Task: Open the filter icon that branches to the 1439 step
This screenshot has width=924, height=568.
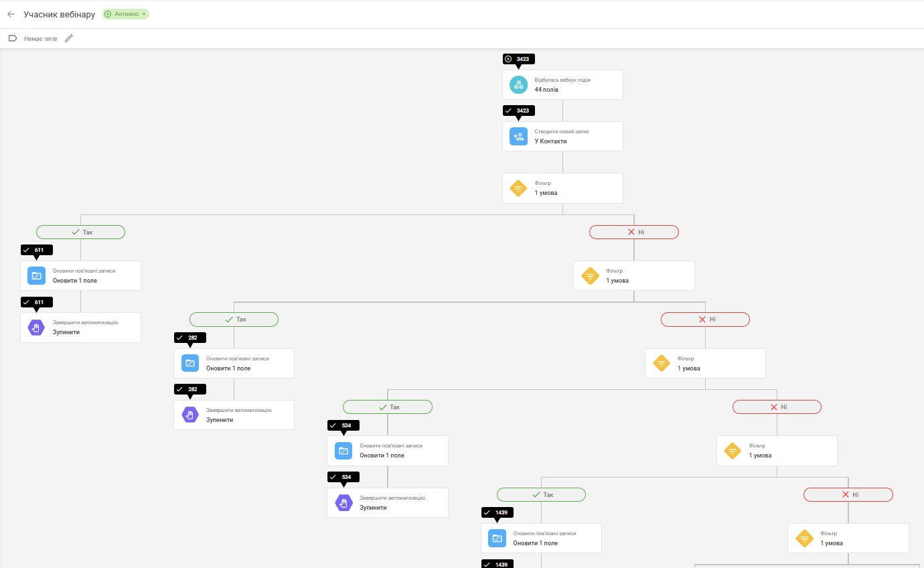Action: 733,451
